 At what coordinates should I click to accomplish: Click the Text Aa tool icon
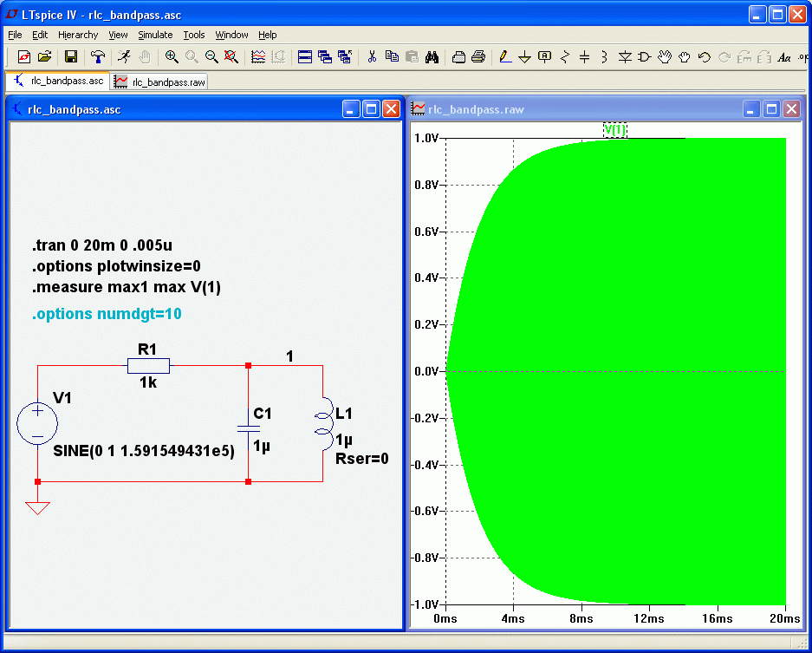[x=784, y=56]
